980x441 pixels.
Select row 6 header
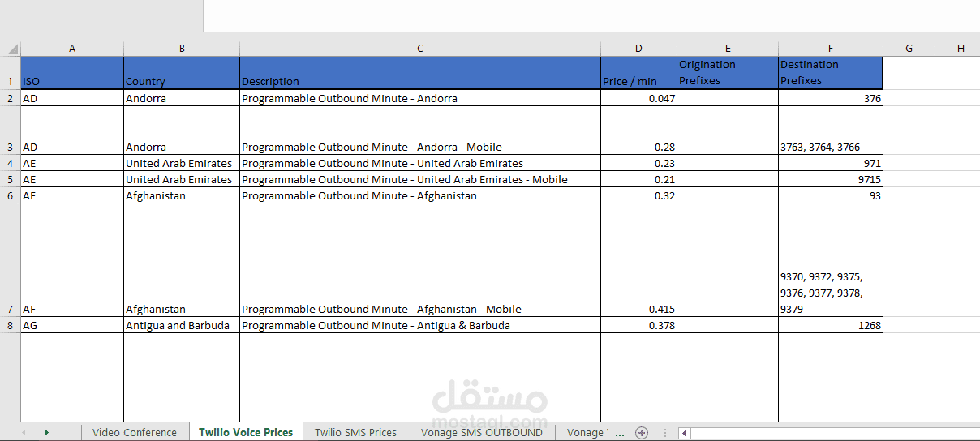[x=10, y=195]
